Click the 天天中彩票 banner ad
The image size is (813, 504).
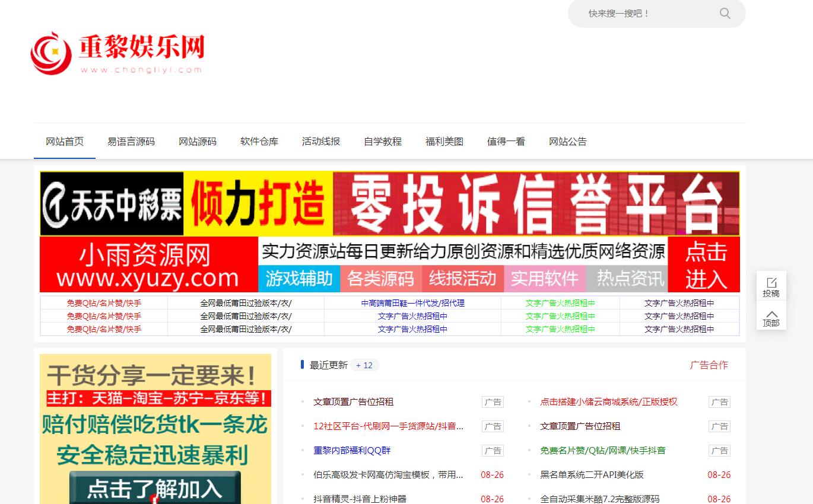[x=390, y=204]
